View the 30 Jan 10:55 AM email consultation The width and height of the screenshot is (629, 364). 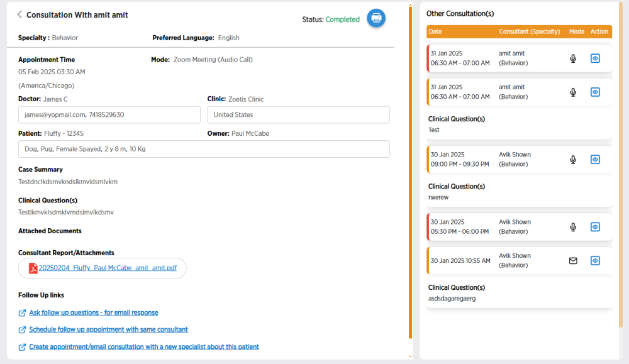(595, 260)
